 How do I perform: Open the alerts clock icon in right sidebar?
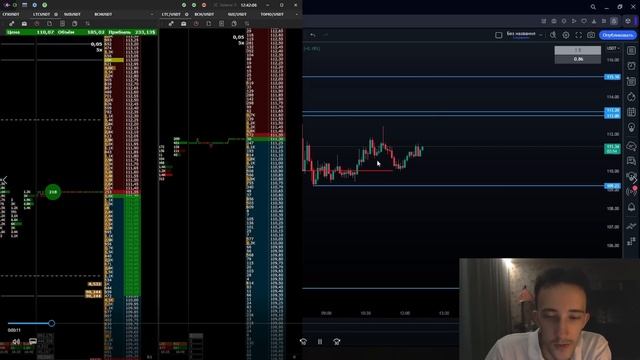tap(631, 66)
